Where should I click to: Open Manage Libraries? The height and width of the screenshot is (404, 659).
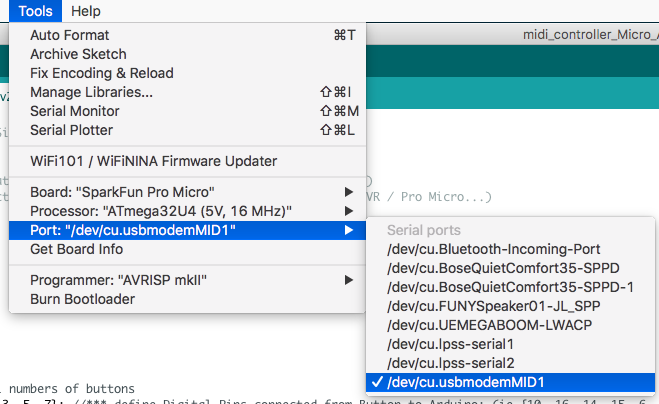(x=91, y=92)
